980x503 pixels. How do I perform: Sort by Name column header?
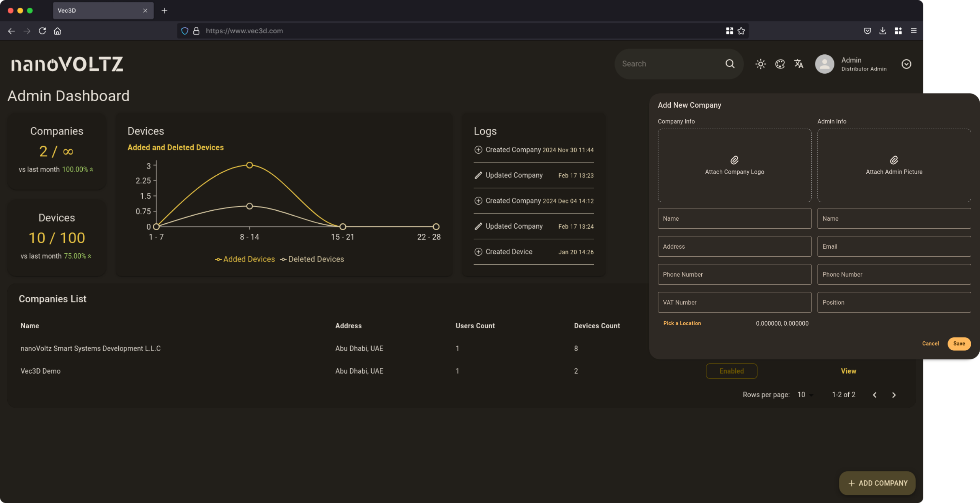30,326
